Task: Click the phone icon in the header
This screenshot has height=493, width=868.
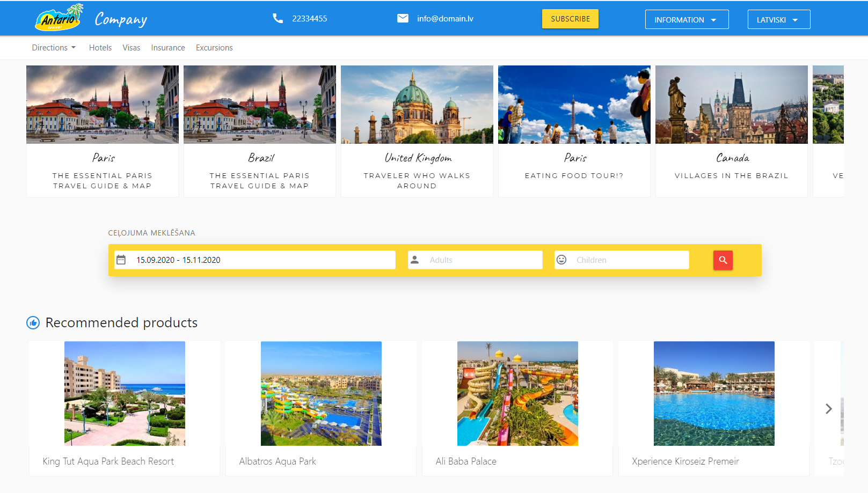Action: point(278,18)
